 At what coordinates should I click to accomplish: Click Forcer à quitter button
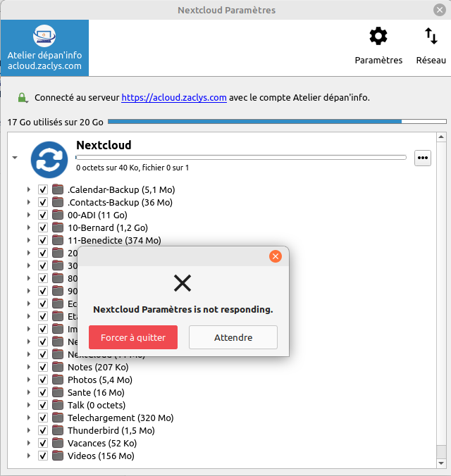pos(133,337)
